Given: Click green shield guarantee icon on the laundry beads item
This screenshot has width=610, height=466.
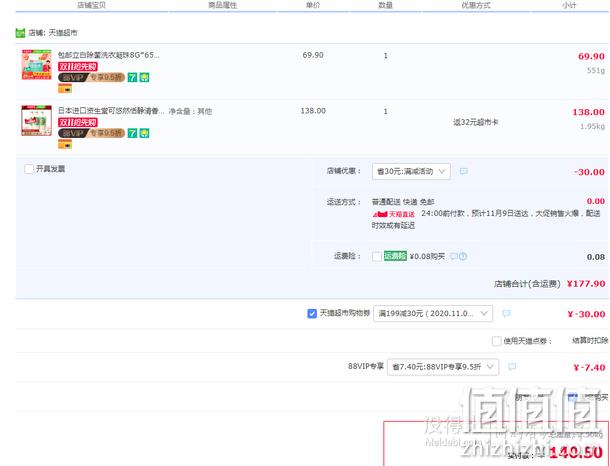Looking at the screenshot, I should [144, 77].
